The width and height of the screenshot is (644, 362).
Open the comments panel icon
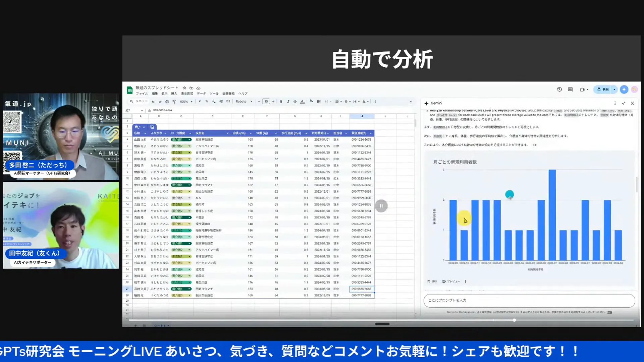[x=570, y=89]
